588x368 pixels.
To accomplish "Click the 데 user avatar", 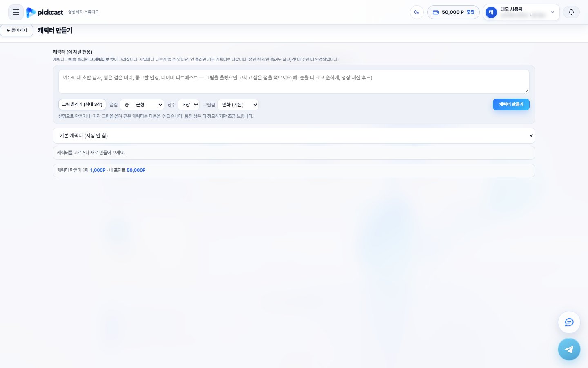I will pyautogui.click(x=491, y=12).
